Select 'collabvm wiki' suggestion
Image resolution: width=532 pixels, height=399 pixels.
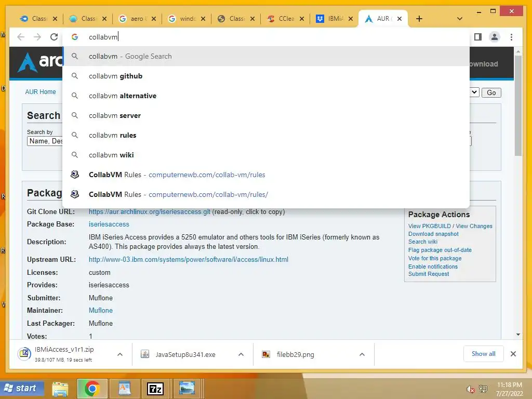[266, 155]
